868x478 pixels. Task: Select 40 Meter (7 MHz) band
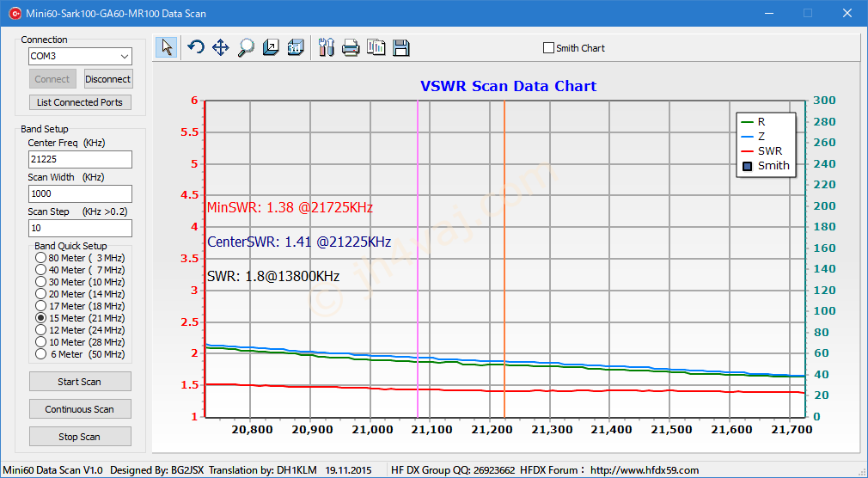click(80, 270)
